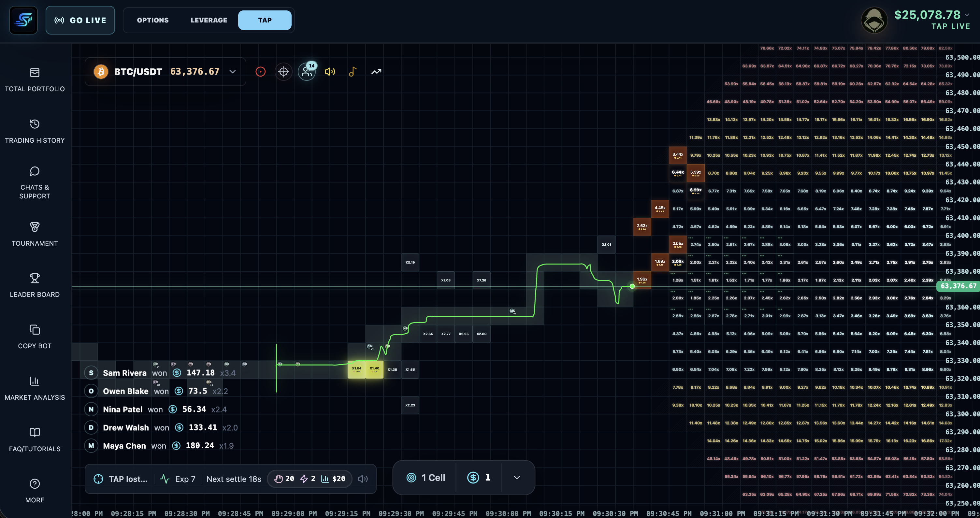Open the MORE help icon
The height and width of the screenshot is (518, 980).
point(35,484)
